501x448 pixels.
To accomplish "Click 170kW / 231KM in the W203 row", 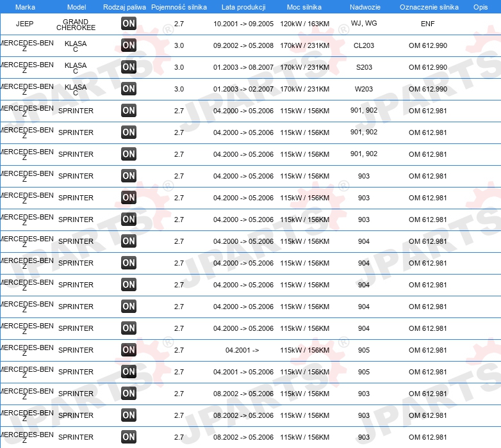I will [x=304, y=89].
